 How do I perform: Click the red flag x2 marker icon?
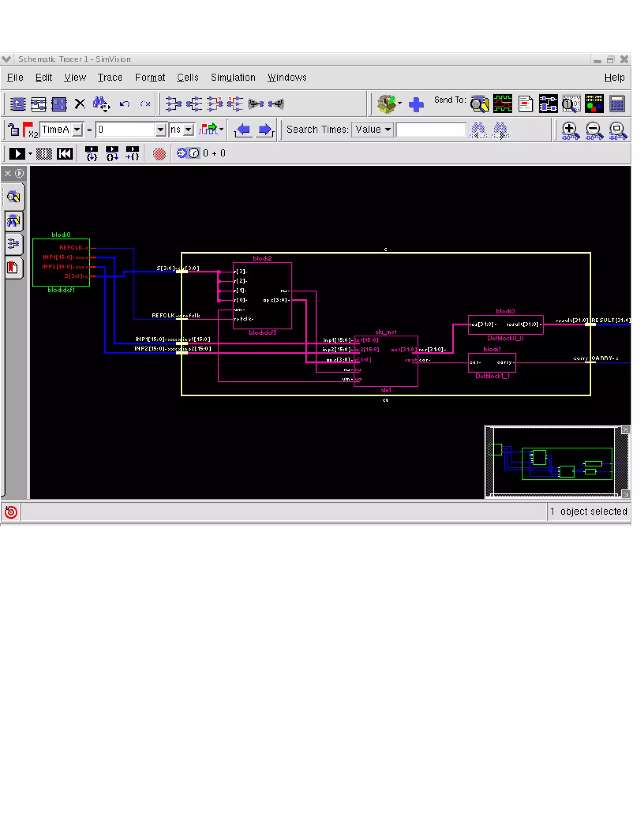point(30,130)
